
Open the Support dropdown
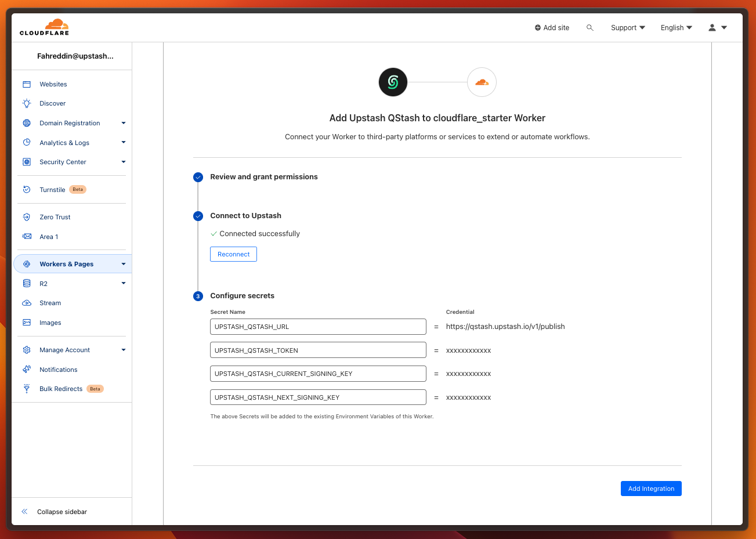[628, 27]
